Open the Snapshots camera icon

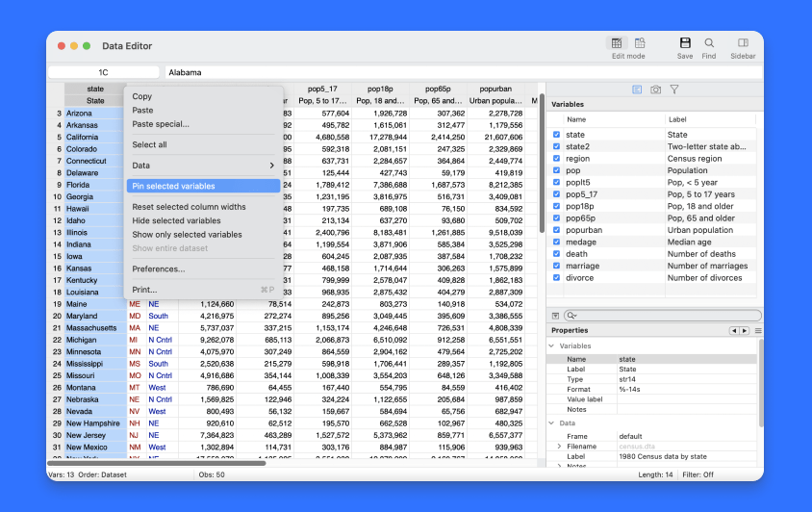pos(655,90)
